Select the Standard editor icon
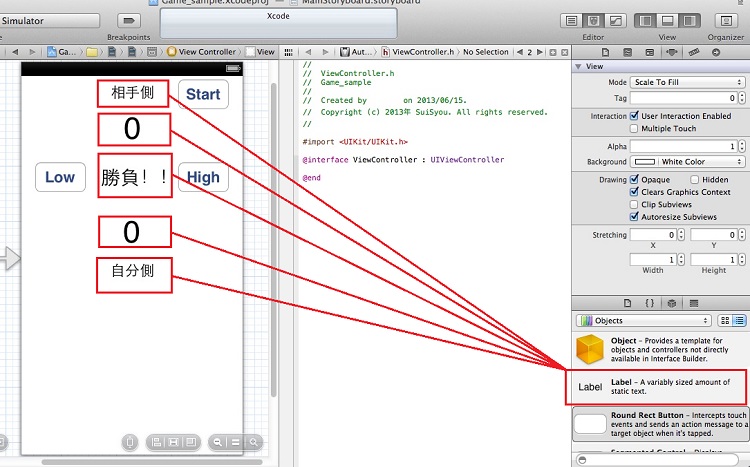This screenshot has height=467, width=750. 571,21
